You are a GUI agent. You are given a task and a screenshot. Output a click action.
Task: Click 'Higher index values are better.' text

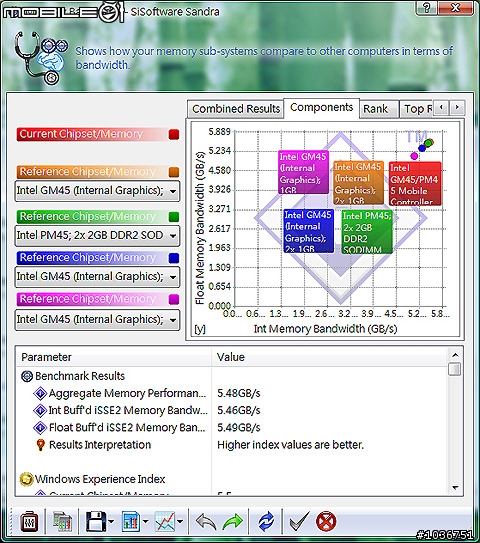pos(290,445)
